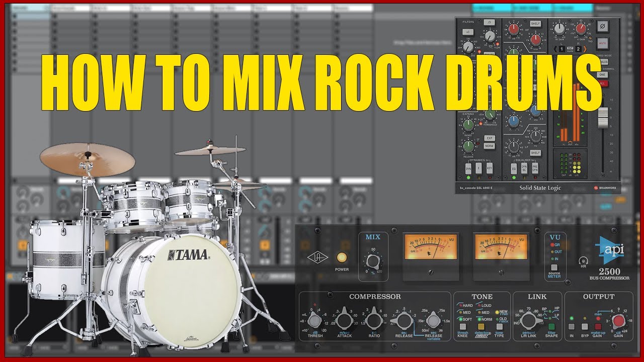
Task: Click the IN GAIN knob on SSL console
Action: coord(559,28)
